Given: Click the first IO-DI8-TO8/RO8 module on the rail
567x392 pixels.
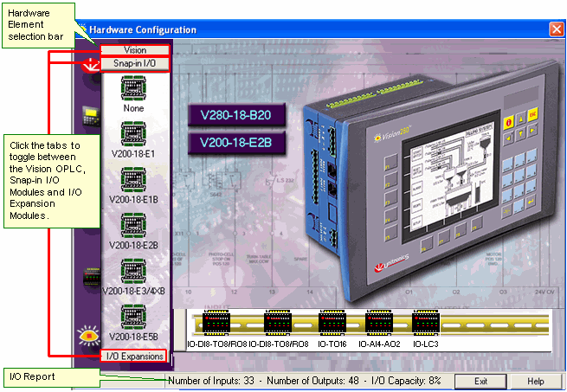Looking at the screenshot, I should 216,323.
